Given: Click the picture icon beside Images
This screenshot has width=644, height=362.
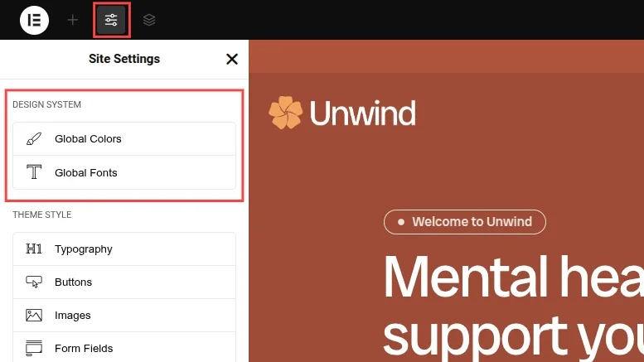Looking at the screenshot, I should pos(34,315).
